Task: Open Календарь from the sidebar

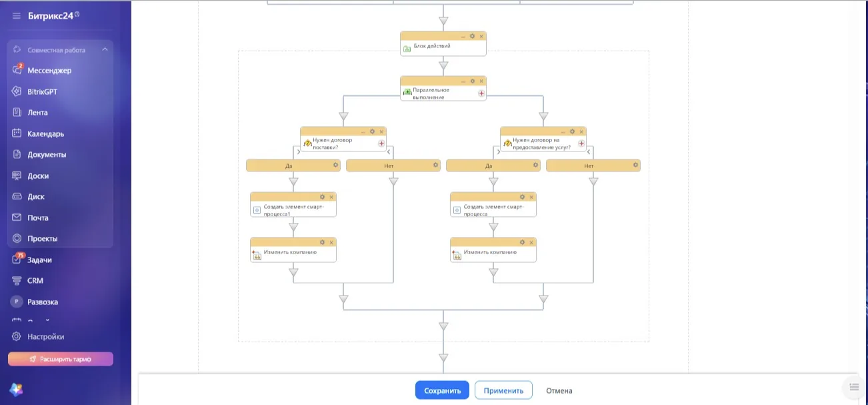Action: [45, 133]
